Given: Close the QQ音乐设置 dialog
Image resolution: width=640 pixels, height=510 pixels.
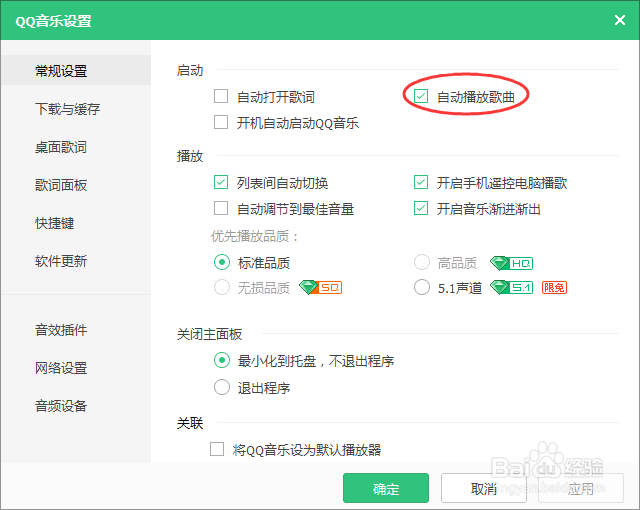Looking at the screenshot, I should pyautogui.click(x=620, y=20).
